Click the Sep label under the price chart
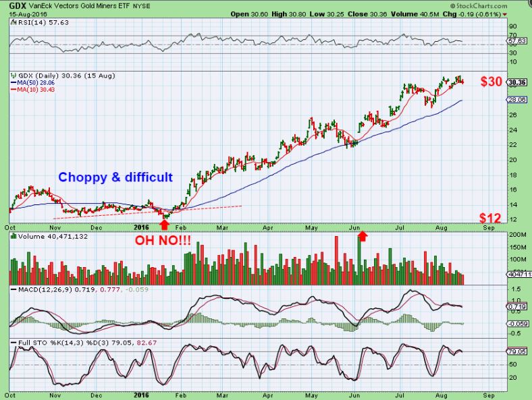Image resolution: width=532 pixels, height=400 pixels. (489, 227)
